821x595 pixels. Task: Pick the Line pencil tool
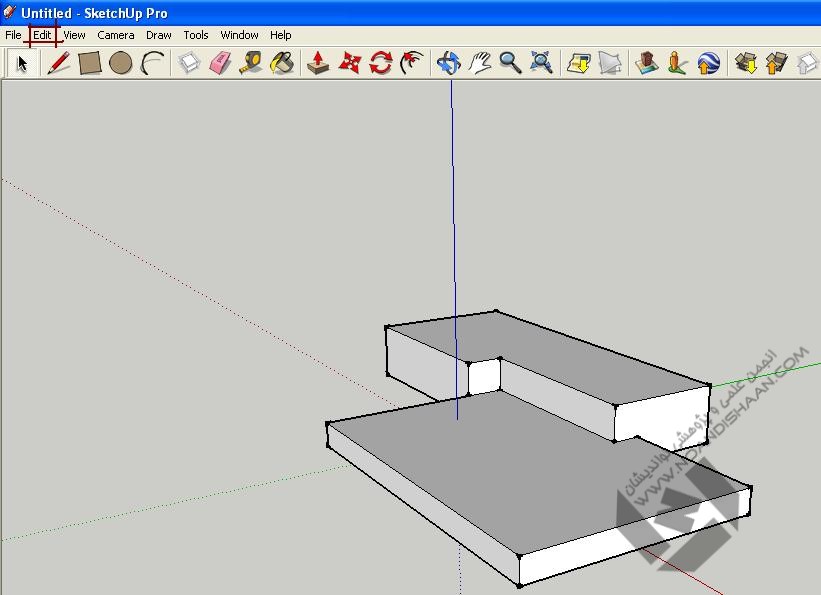pos(59,63)
